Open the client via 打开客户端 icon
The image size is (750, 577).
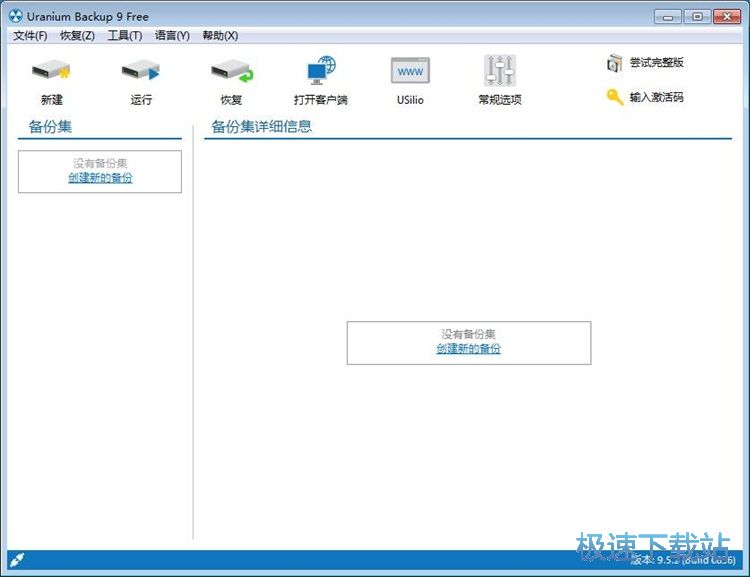pyautogui.click(x=321, y=70)
